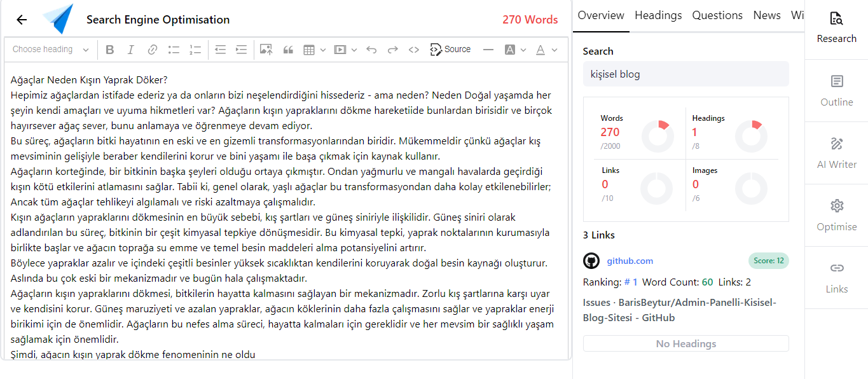Click the 3 Links heading
Image resolution: width=868 pixels, height=379 pixels.
(x=599, y=235)
